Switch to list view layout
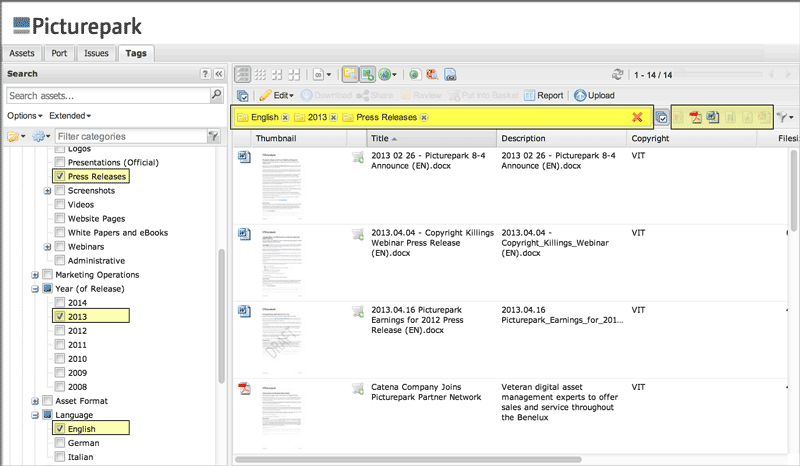The width and height of the screenshot is (800, 466). 242,75
